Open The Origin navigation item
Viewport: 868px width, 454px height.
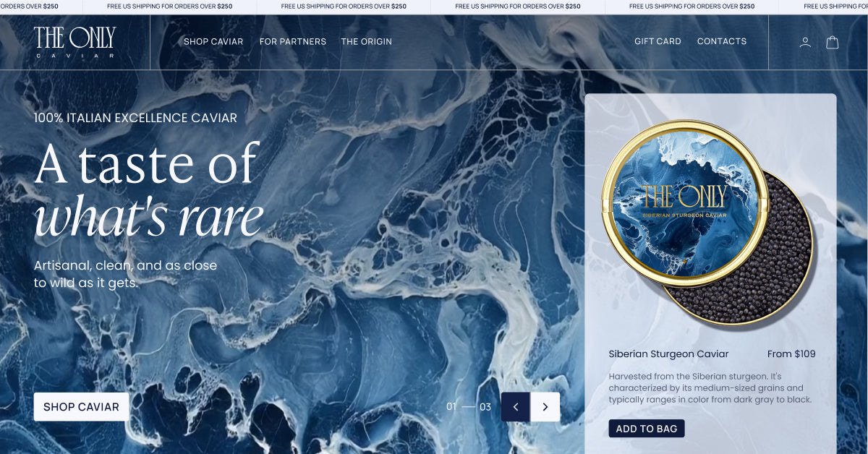367,42
